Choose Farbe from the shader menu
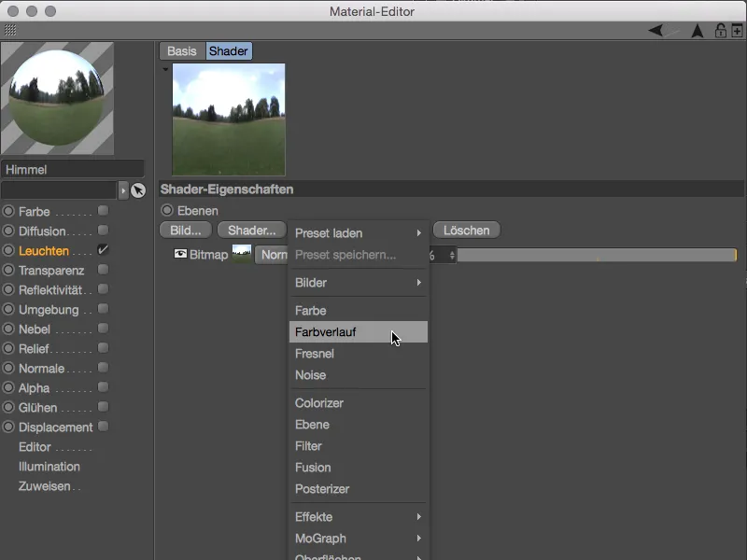747x560 pixels. pyautogui.click(x=359, y=311)
